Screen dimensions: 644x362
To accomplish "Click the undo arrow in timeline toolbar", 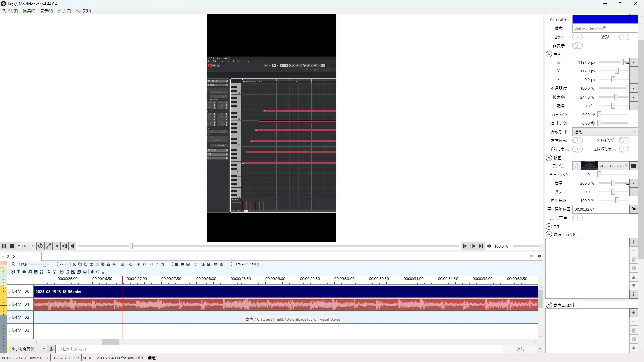I will [x=61, y=264].
